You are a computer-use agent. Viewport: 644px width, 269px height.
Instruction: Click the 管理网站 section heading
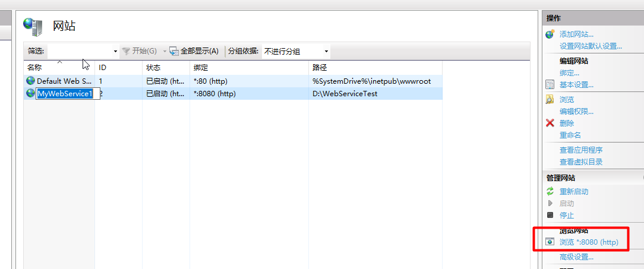click(560, 178)
